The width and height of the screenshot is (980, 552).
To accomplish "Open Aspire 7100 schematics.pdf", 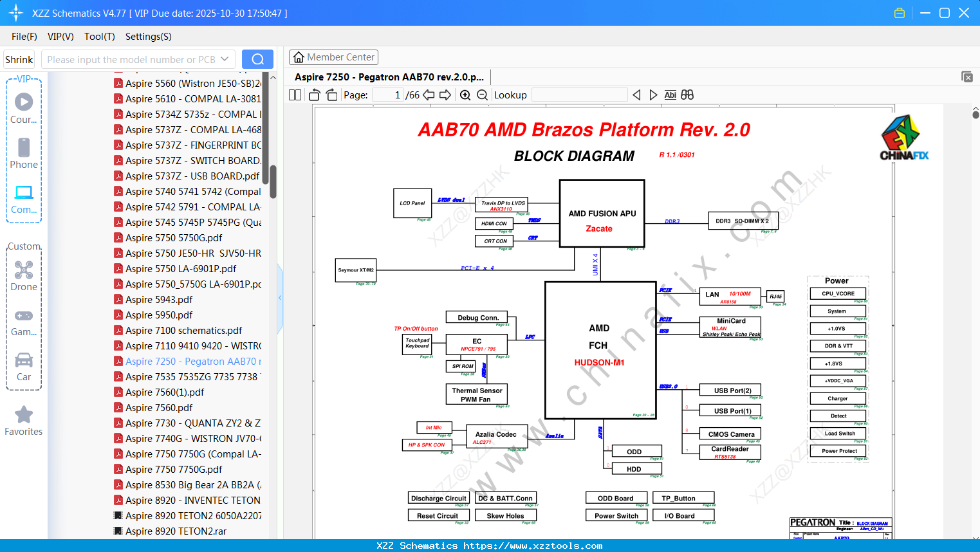I will pos(184,331).
